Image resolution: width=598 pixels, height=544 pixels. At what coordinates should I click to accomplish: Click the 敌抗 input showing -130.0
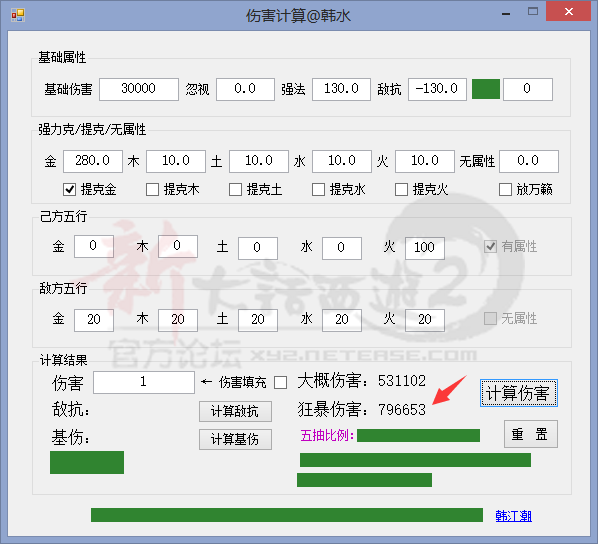pyautogui.click(x=437, y=89)
